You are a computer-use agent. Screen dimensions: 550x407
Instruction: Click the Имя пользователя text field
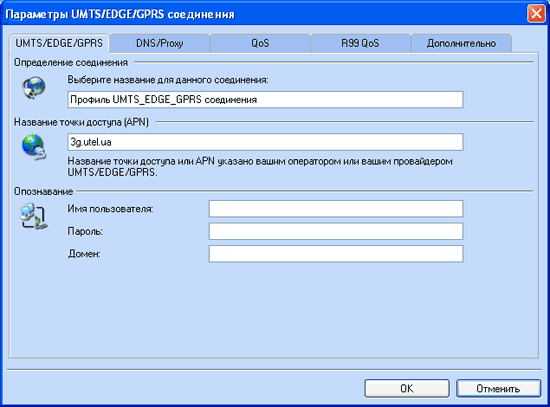point(336,209)
